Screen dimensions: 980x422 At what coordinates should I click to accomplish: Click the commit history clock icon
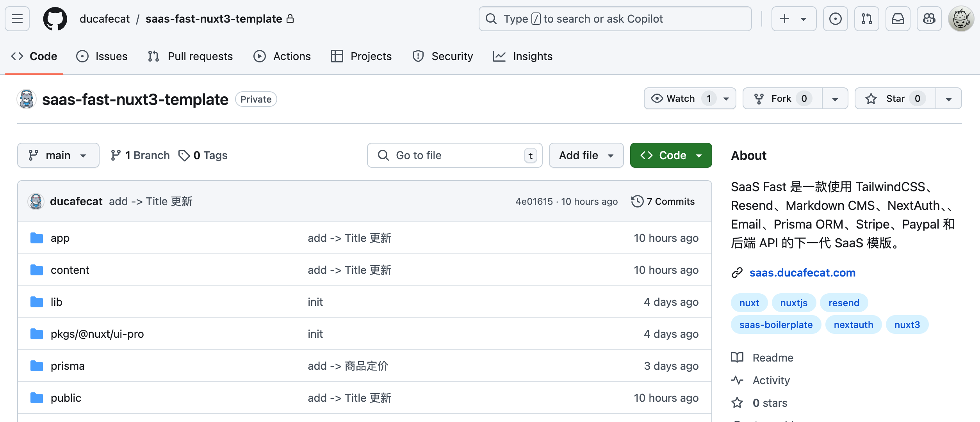[x=637, y=201]
